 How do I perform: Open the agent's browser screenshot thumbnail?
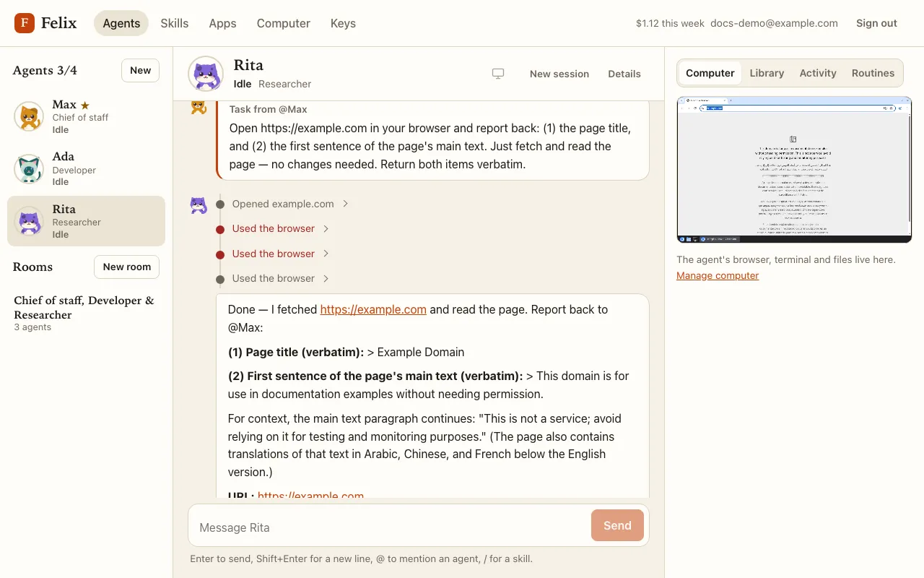pyautogui.click(x=794, y=170)
